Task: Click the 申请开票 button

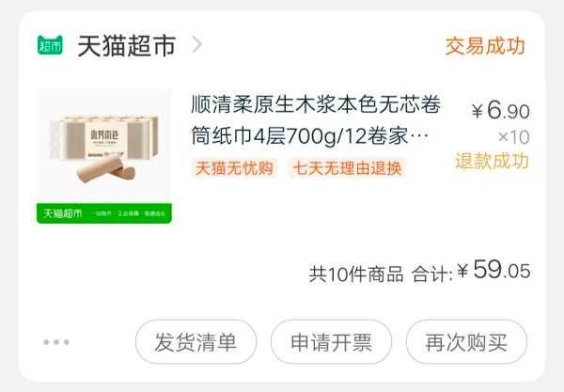Action: coord(331,341)
